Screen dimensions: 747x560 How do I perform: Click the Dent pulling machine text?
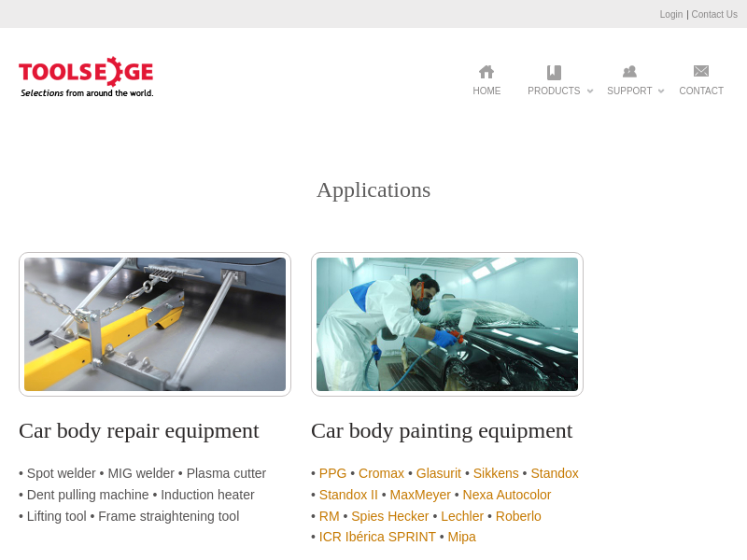click(x=88, y=495)
